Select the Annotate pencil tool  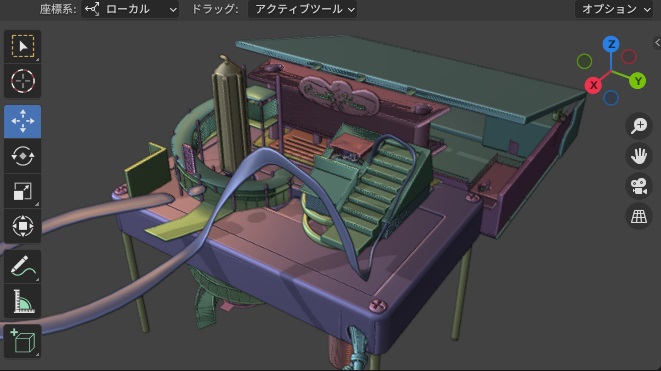coord(23,266)
